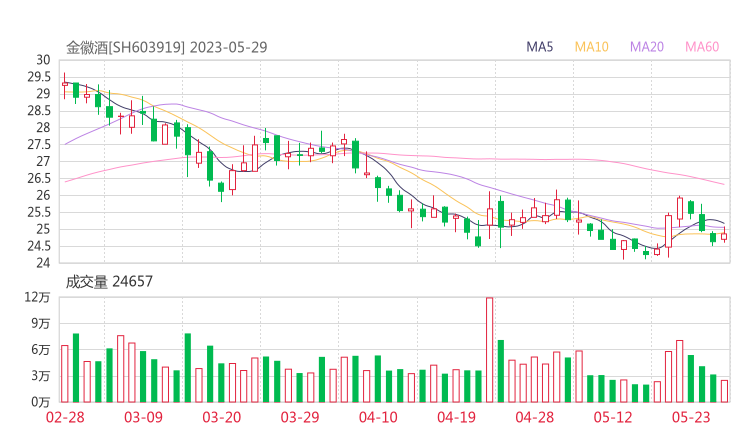The height and width of the screenshot is (440, 740).
Task: Click the price axis value 26.5
Action: pyautogui.click(x=39, y=178)
